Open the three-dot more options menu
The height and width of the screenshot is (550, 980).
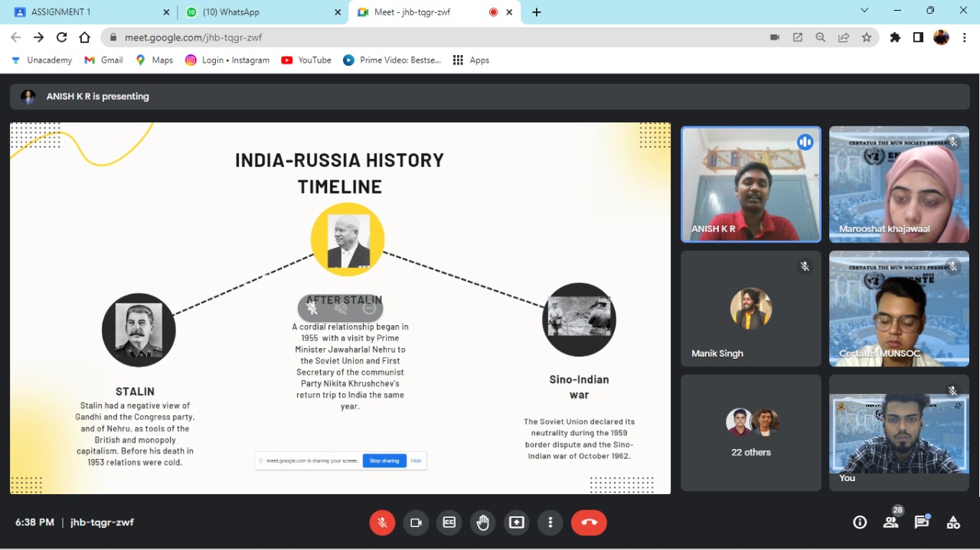[x=550, y=522]
